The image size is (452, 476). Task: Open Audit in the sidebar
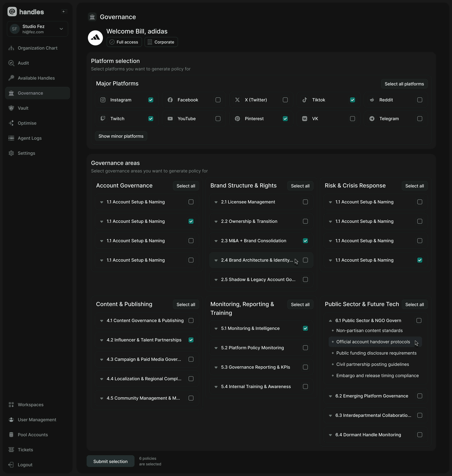pos(23,63)
